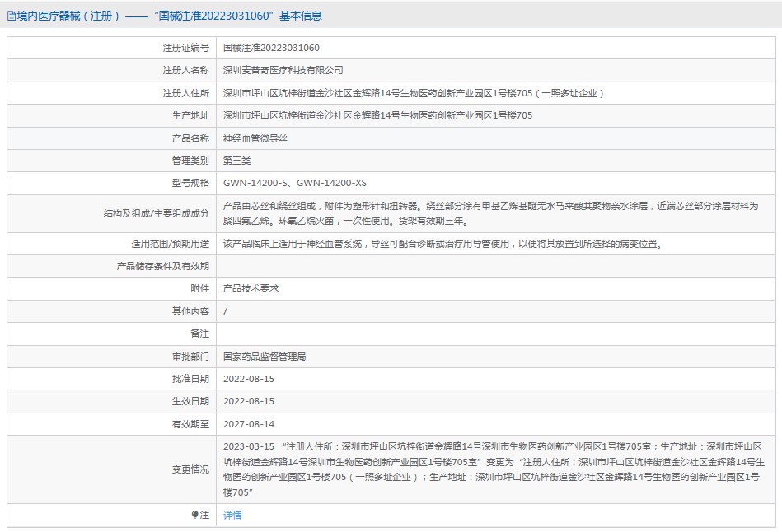Click the 变更情况 change record text

tap(494, 469)
